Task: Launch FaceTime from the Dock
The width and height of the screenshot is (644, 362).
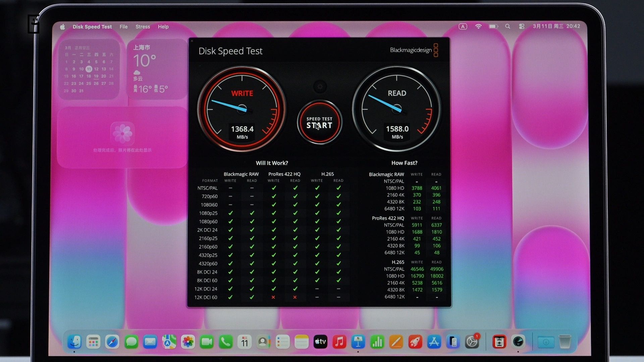Action: click(x=207, y=342)
